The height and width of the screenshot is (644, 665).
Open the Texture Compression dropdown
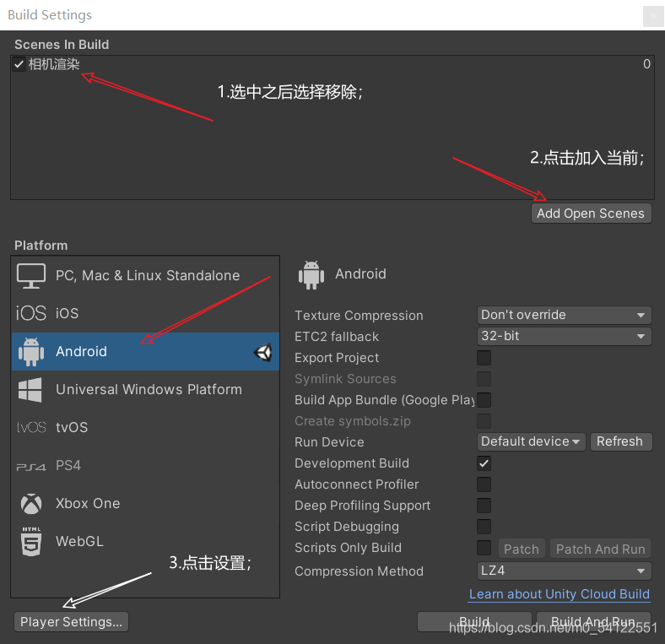pos(564,315)
